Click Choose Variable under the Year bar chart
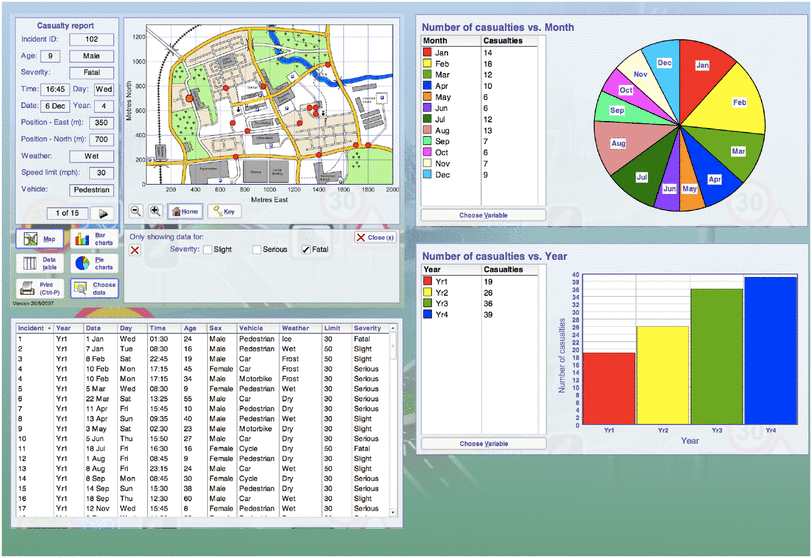 click(x=483, y=443)
